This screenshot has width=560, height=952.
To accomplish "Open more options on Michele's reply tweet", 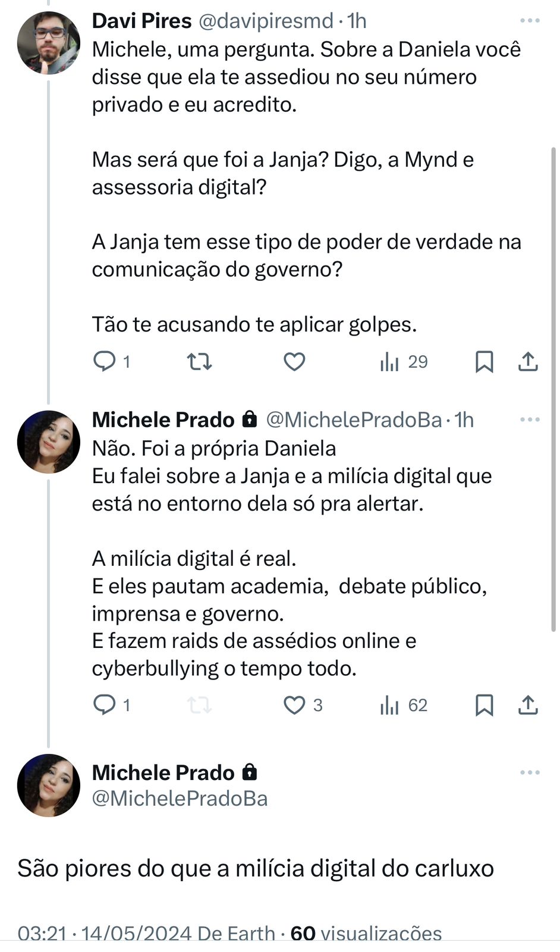I will click(529, 419).
